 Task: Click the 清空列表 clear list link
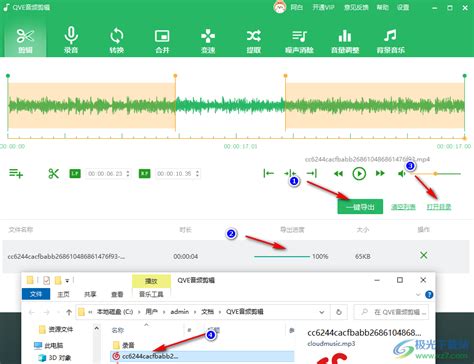(x=403, y=207)
